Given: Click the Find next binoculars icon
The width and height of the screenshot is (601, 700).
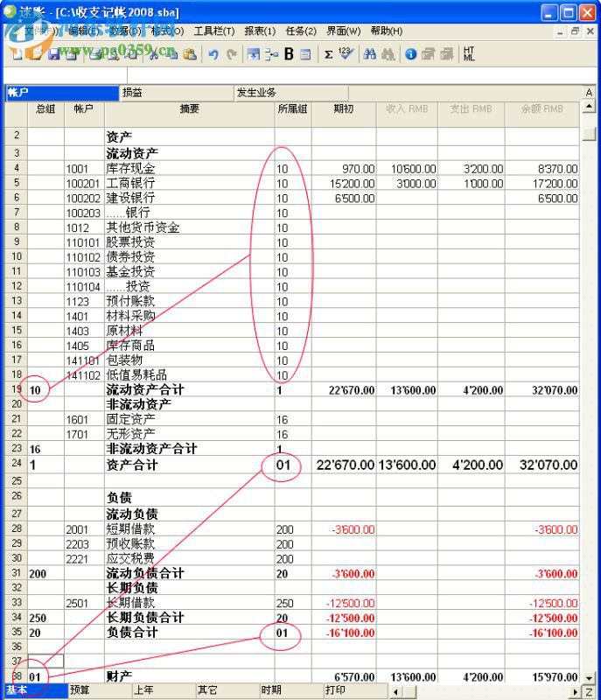Looking at the screenshot, I should point(388,54).
